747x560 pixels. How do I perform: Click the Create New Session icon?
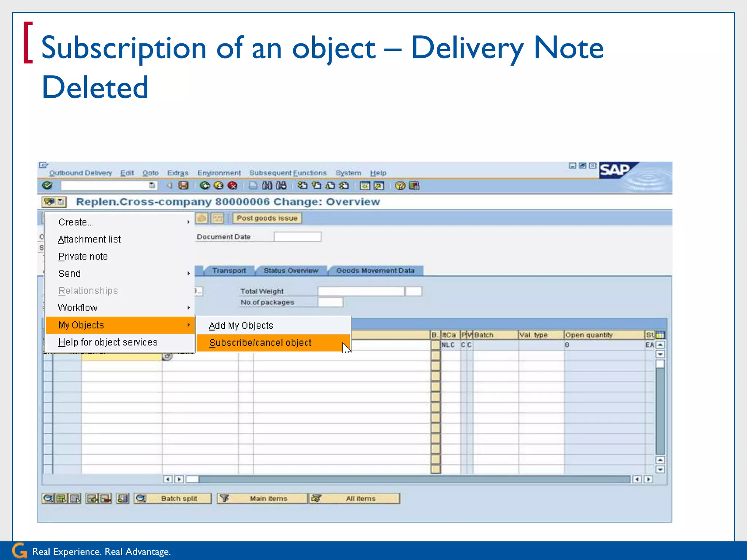(365, 186)
